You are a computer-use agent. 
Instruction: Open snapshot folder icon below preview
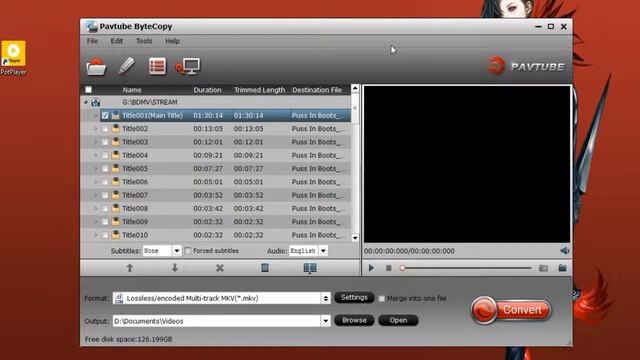[x=562, y=268]
